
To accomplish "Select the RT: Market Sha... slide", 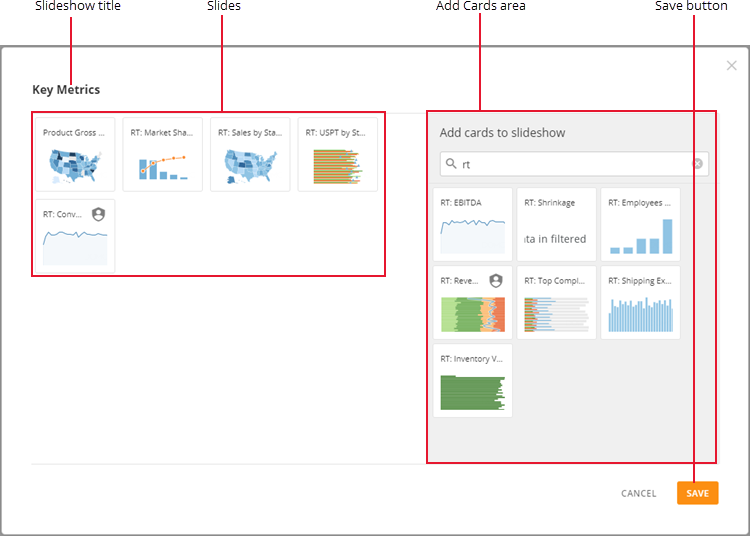I will pos(163,154).
